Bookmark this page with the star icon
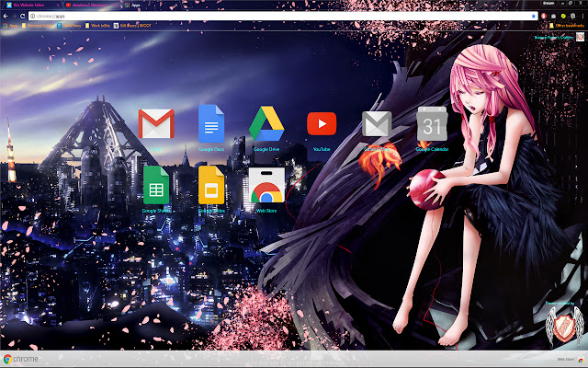The height and width of the screenshot is (368, 588). point(532,17)
